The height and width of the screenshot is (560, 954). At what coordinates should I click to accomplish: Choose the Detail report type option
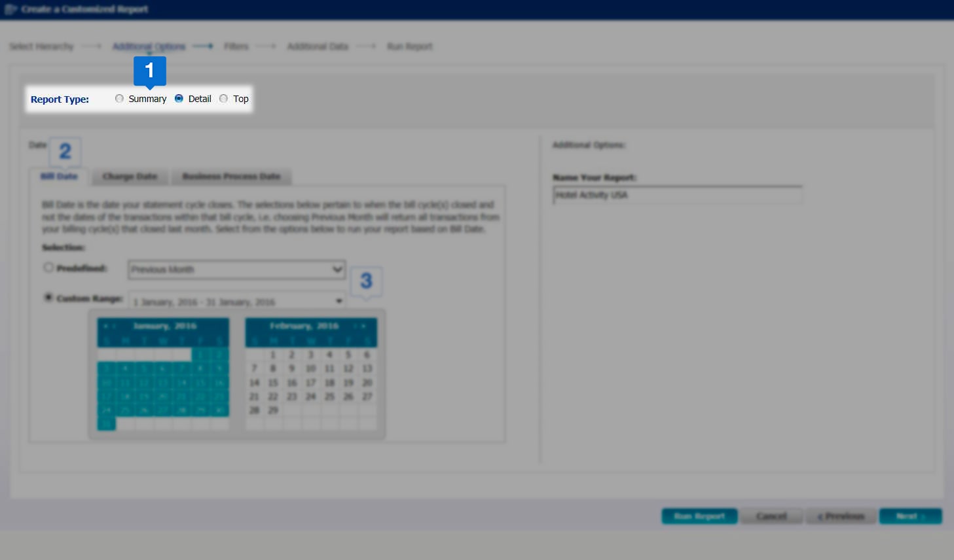click(x=179, y=99)
